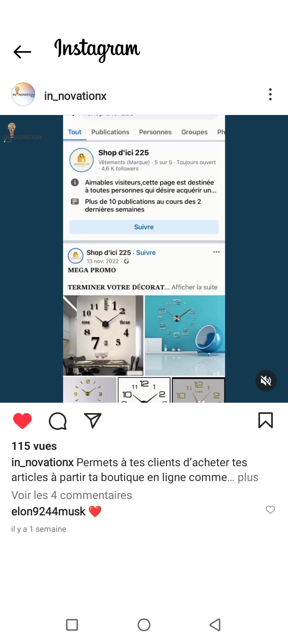
Task: Save post with the bookmark icon
Action: pos(266,420)
